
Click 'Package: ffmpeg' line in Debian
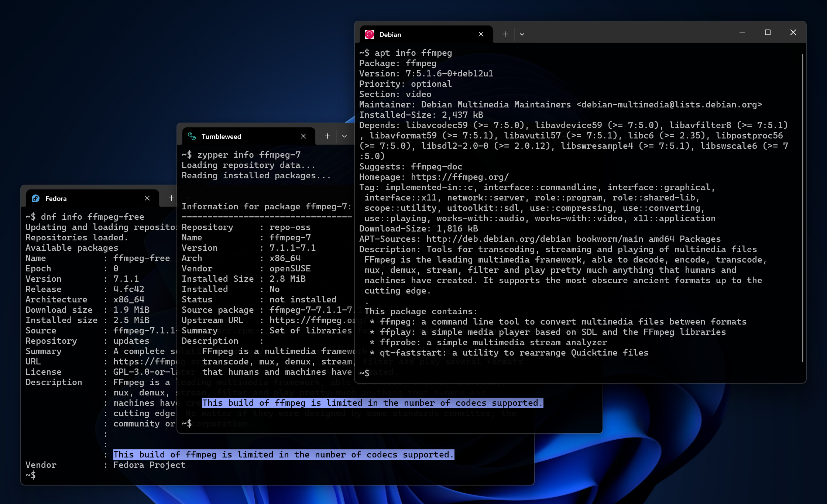[x=398, y=63]
